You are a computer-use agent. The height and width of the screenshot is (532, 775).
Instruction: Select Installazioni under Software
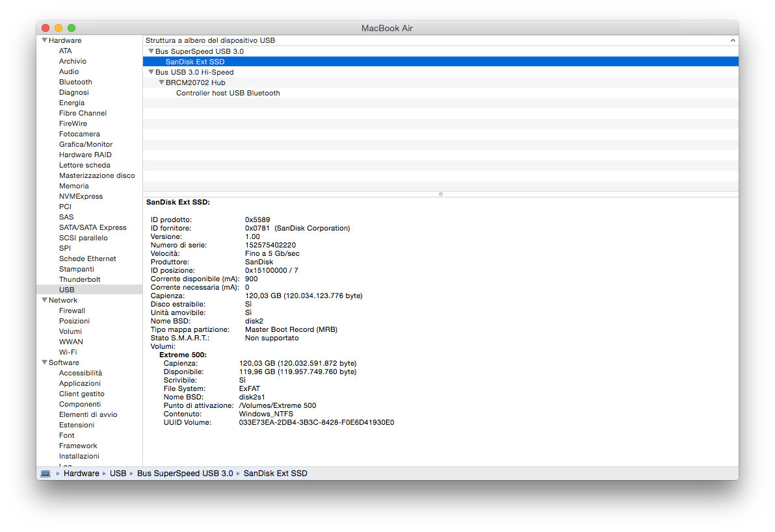pyautogui.click(x=79, y=455)
